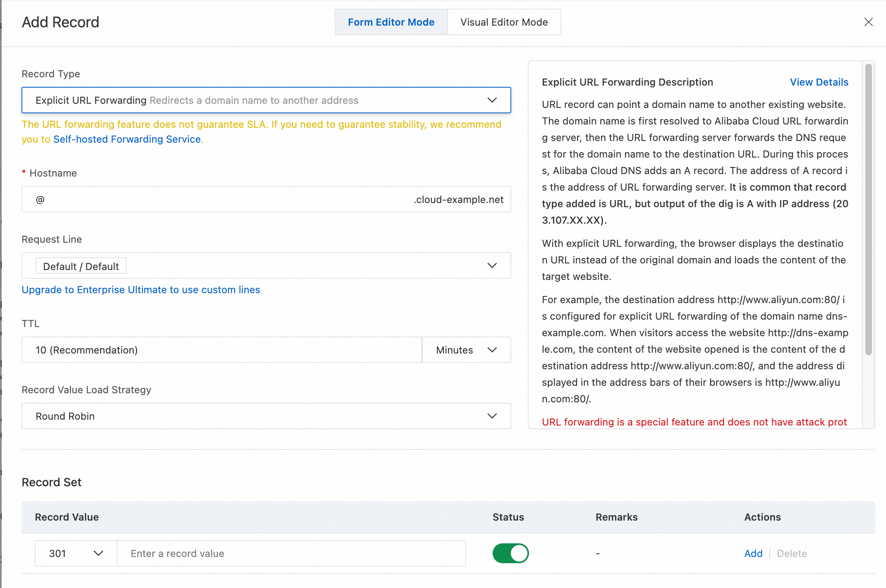Click the Enter a record value field
This screenshot has height=588, width=886.
click(x=291, y=554)
